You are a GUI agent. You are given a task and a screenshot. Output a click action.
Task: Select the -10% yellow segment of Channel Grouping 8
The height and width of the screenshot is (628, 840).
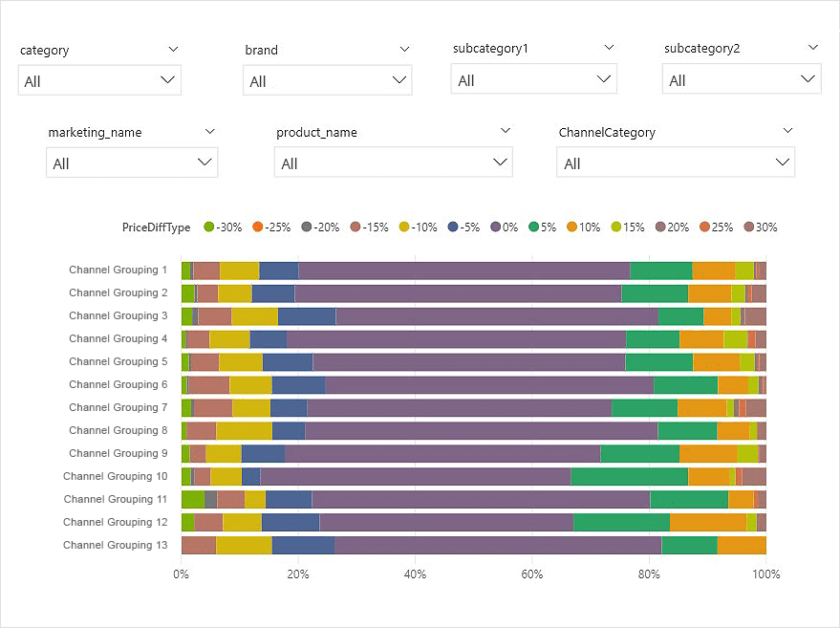click(245, 431)
